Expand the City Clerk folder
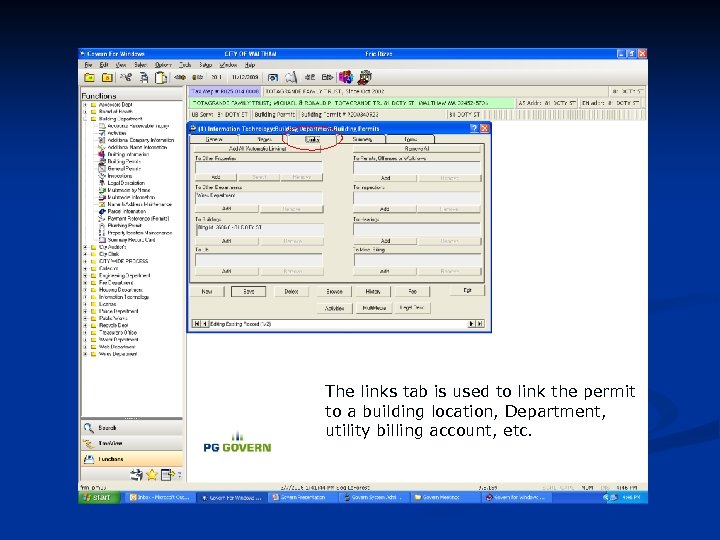720x540 pixels. [85, 254]
